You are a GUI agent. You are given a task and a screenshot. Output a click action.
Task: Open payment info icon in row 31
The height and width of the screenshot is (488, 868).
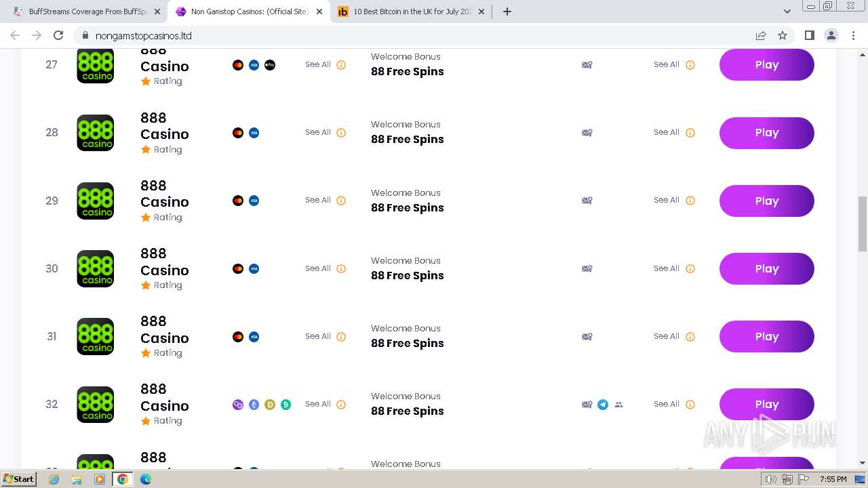[x=341, y=337]
